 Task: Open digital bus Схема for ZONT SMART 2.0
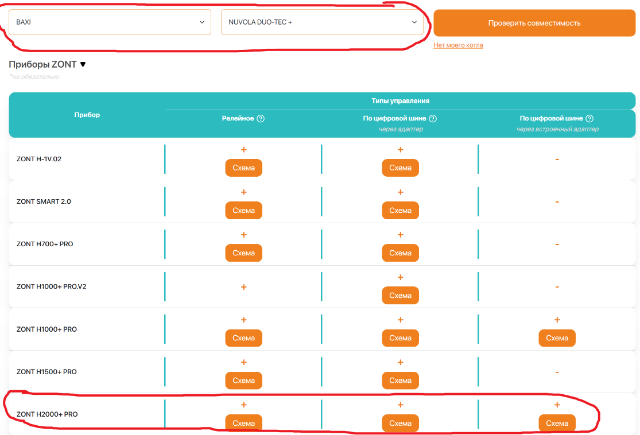tap(400, 211)
